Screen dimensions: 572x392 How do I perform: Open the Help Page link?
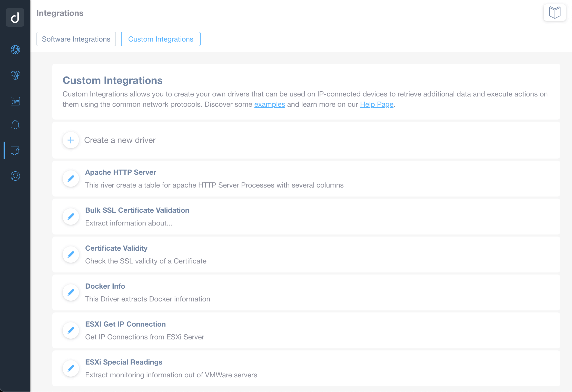pyautogui.click(x=377, y=104)
